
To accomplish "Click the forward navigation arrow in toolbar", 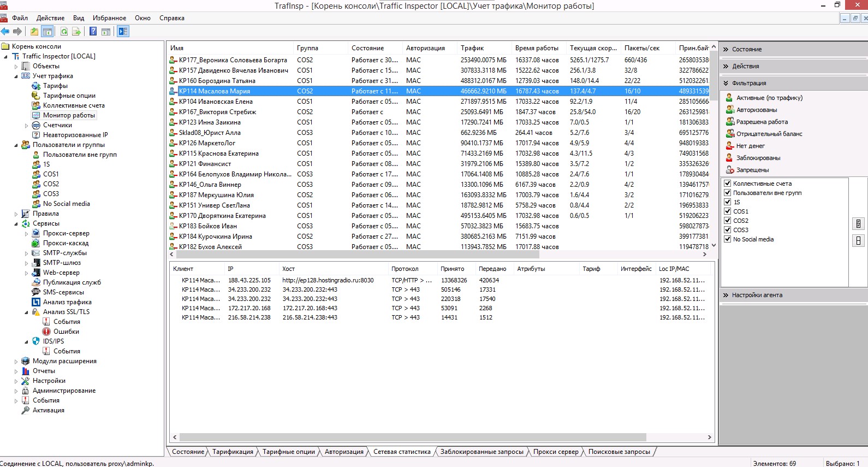I will tap(17, 32).
